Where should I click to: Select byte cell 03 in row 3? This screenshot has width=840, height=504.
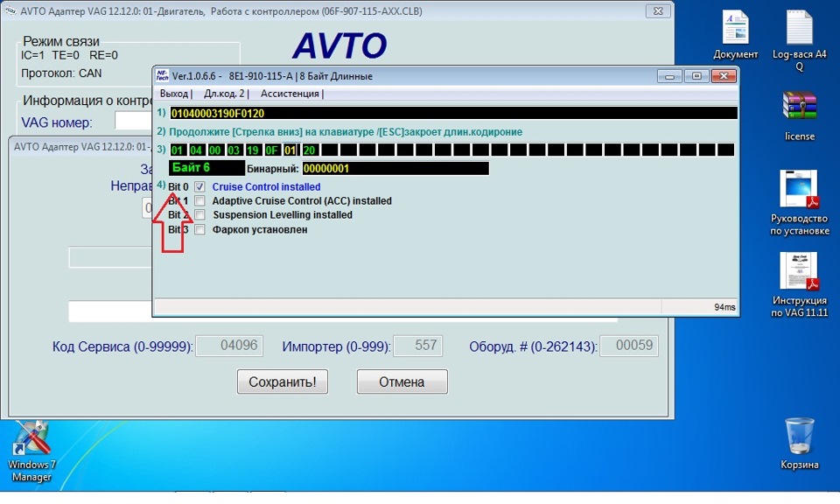[x=234, y=150]
